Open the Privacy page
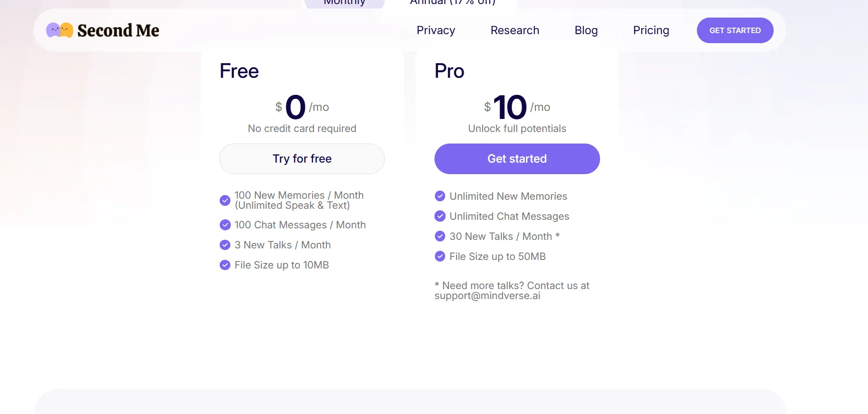This screenshot has width=868, height=414. [x=436, y=31]
